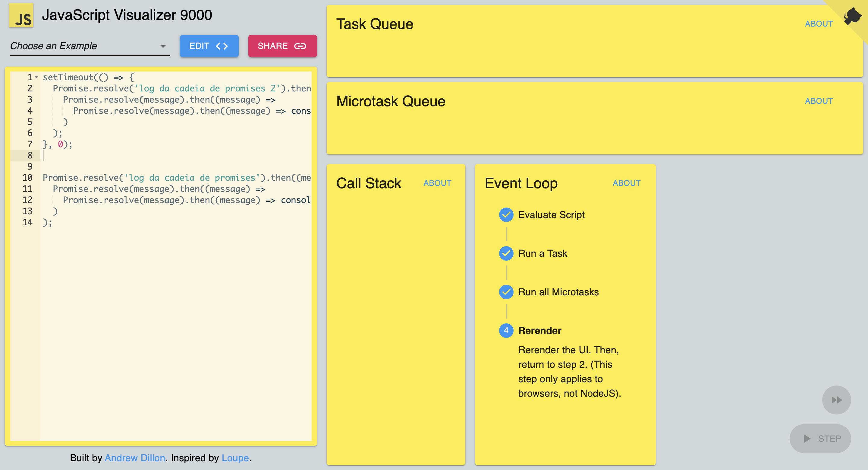
Task: Click the EDIT code button
Action: coord(209,46)
